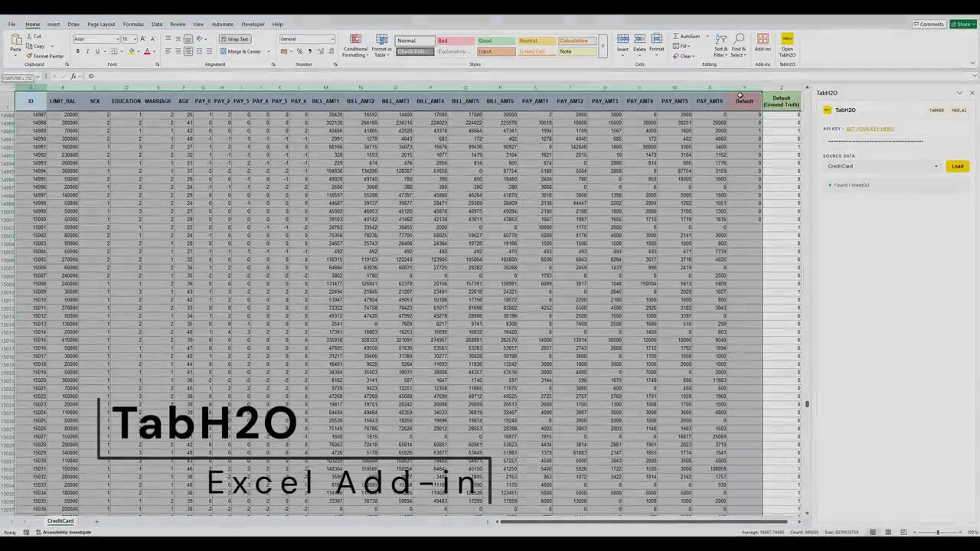Screen dimensions: 980x551
Task: Click the Load button in the TabH2O pane
Action: tap(957, 166)
